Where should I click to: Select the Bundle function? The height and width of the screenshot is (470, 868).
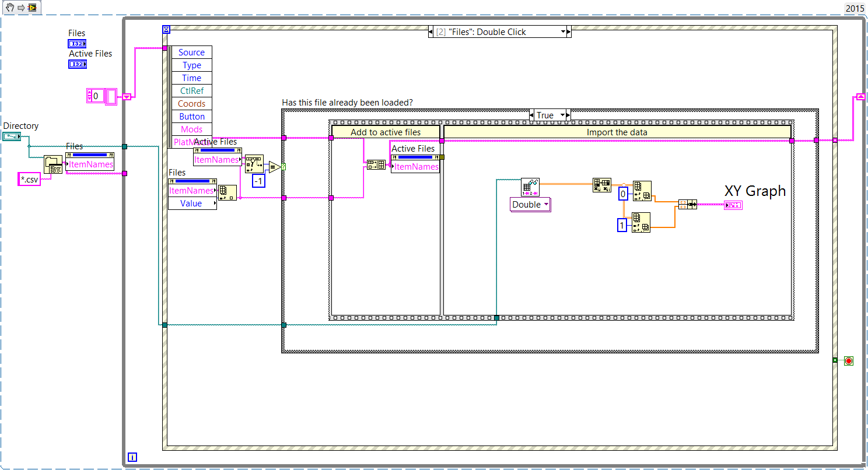[688, 204]
